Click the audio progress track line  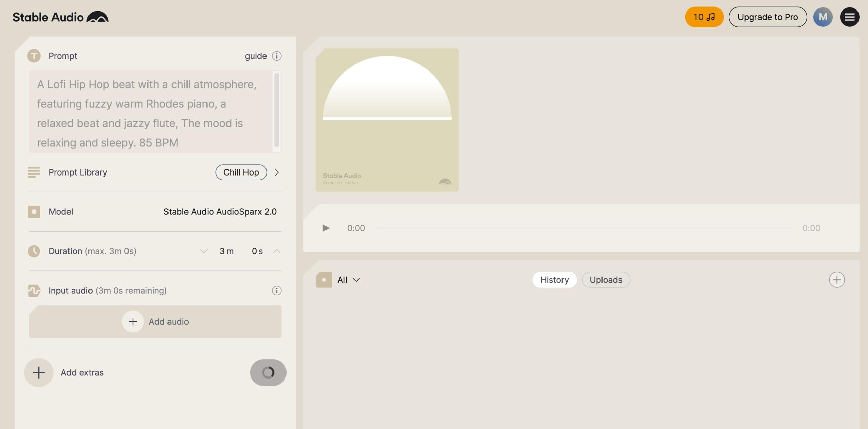click(x=583, y=228)
